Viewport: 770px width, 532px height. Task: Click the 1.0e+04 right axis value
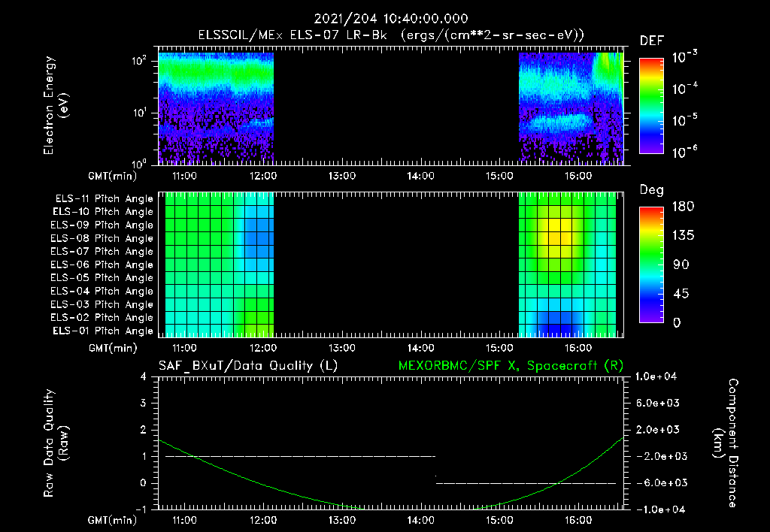(656, 376)
